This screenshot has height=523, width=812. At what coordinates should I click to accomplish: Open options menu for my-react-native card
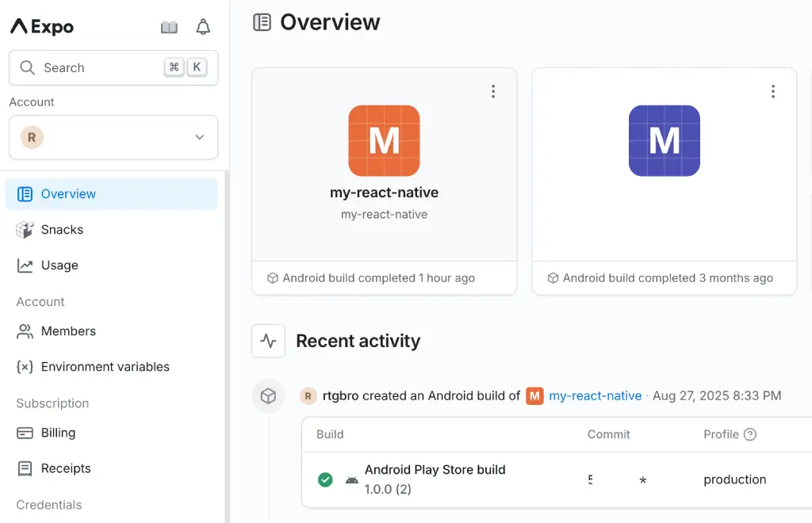(493, 92)
